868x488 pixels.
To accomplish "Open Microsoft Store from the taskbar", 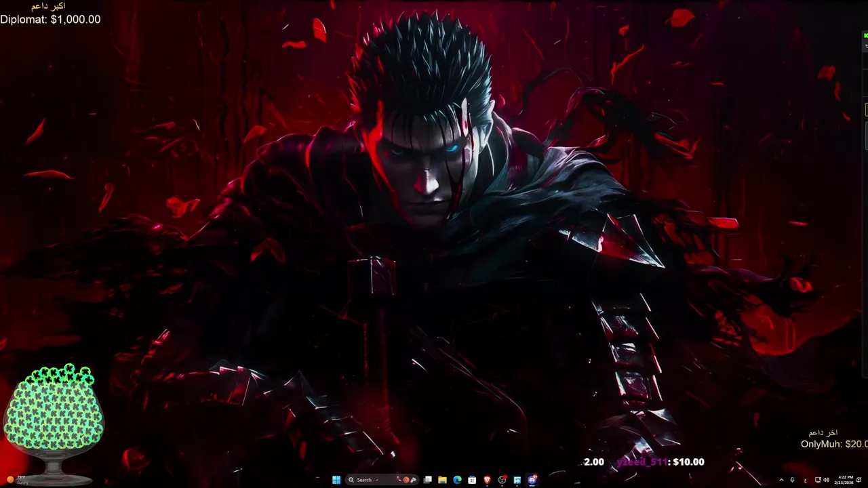I will [472, 480].
